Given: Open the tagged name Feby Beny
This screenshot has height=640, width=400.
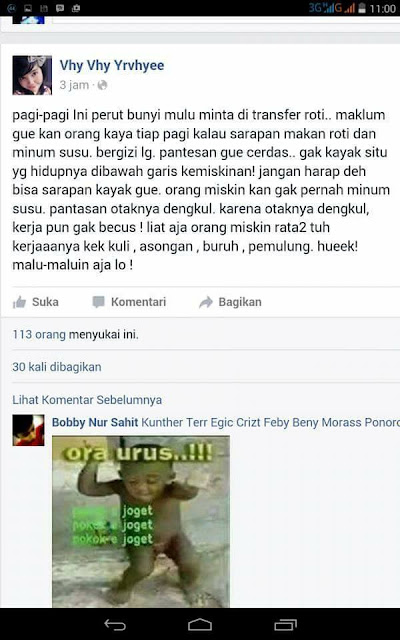Looking at the screenshot, I should (x=291, y=422).
